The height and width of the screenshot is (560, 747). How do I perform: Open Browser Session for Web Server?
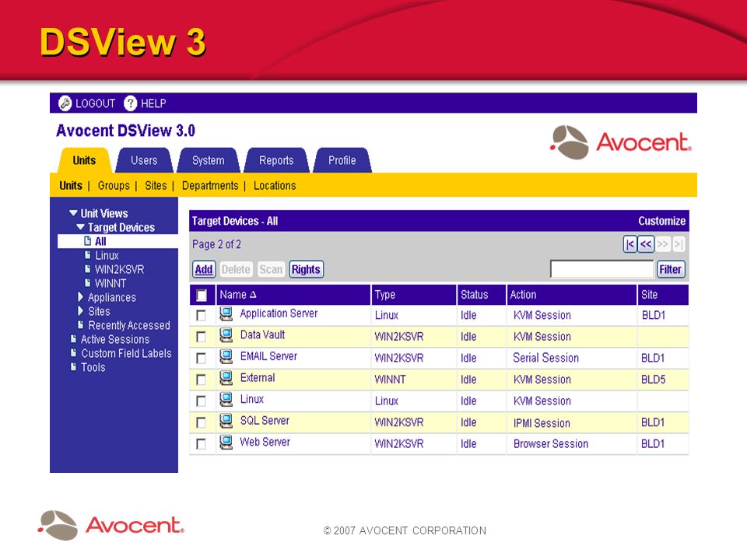click(551, 444)
